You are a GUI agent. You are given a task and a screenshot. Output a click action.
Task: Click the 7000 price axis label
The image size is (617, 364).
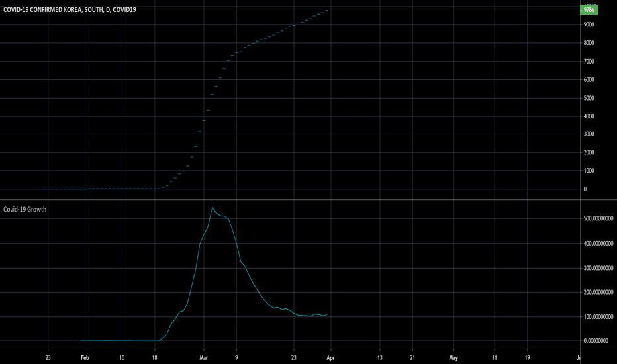tap(589, 62)
